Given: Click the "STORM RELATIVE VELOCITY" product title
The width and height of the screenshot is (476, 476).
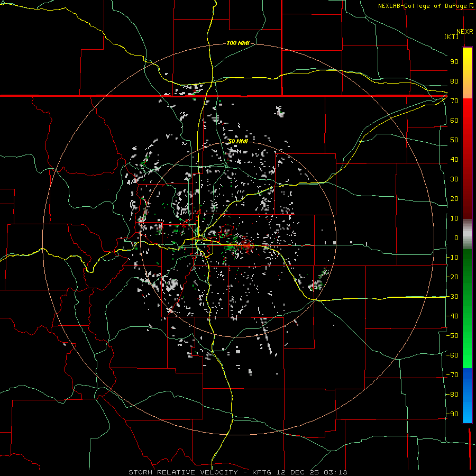Looking at the screenshot, I should tap(184, 472).
